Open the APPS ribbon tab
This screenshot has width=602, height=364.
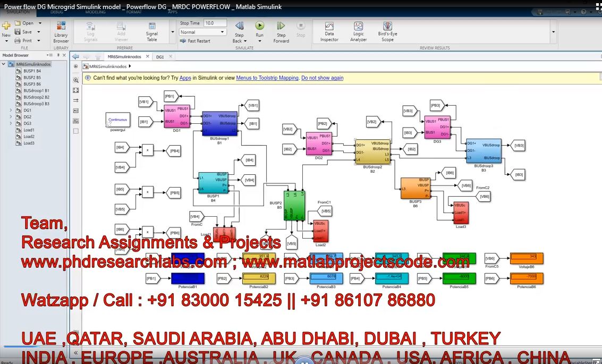point(173,12)
